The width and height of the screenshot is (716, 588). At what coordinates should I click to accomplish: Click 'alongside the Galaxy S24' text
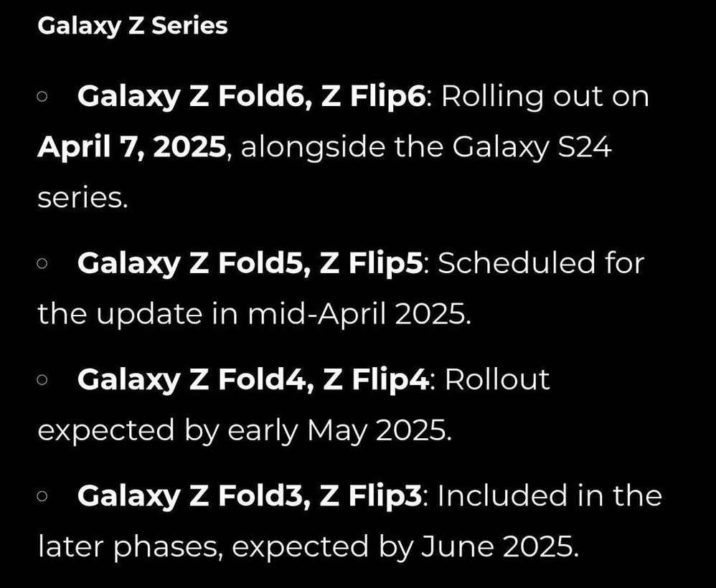(426, 148)
